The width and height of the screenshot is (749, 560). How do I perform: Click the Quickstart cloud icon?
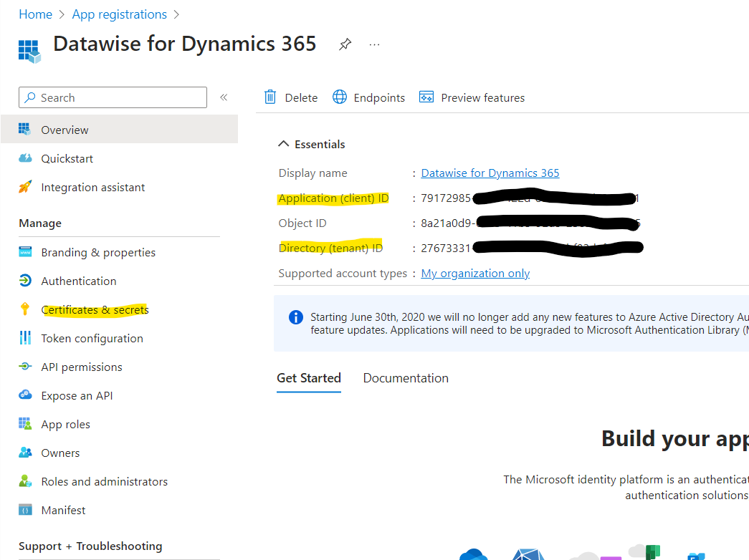(x=25, y=158)
